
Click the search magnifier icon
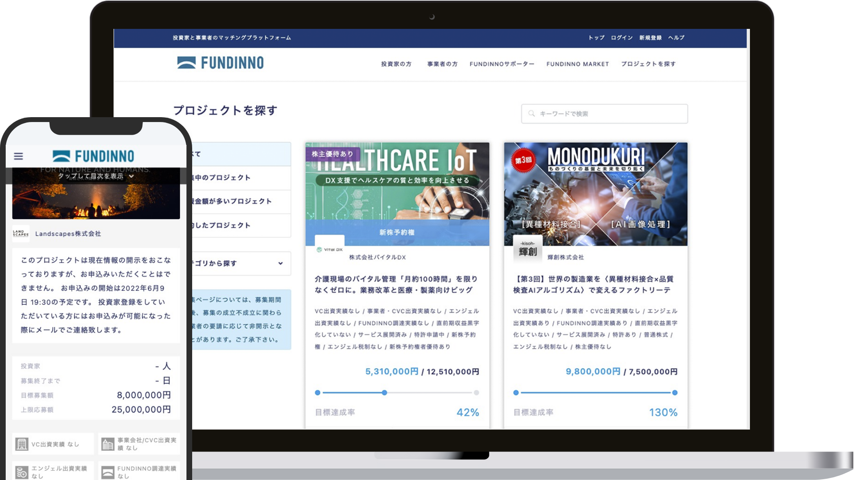coord(531,113)
